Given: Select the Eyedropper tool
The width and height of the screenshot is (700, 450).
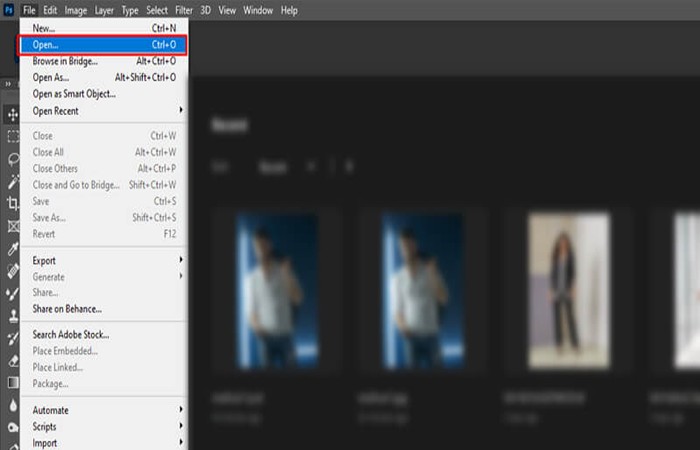Looking at the screenshot, I should 13,249.
